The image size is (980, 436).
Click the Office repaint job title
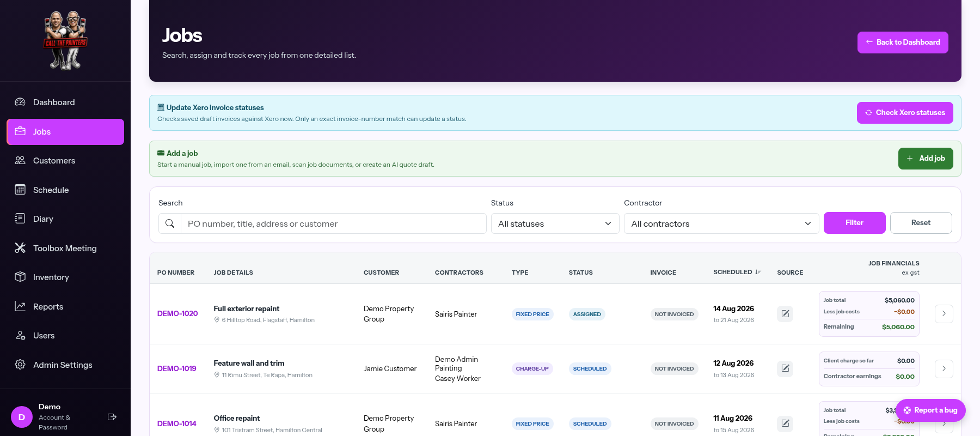point(237,418)
